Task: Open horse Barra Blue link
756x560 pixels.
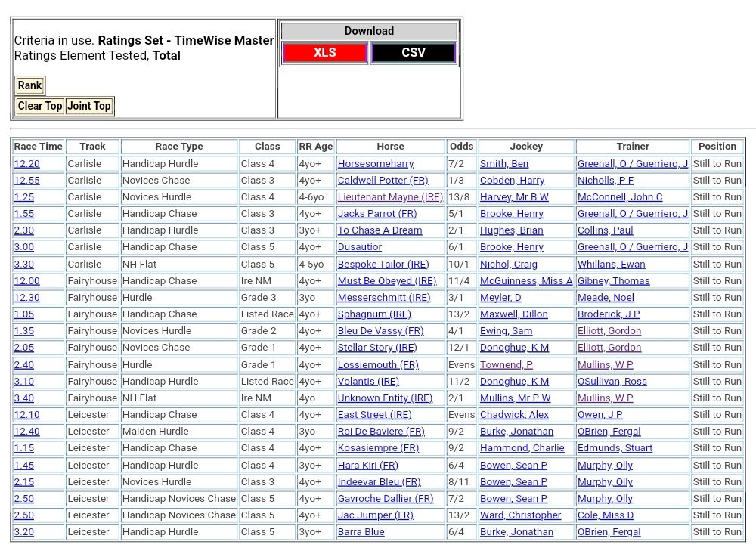Action: click(361, 532)
